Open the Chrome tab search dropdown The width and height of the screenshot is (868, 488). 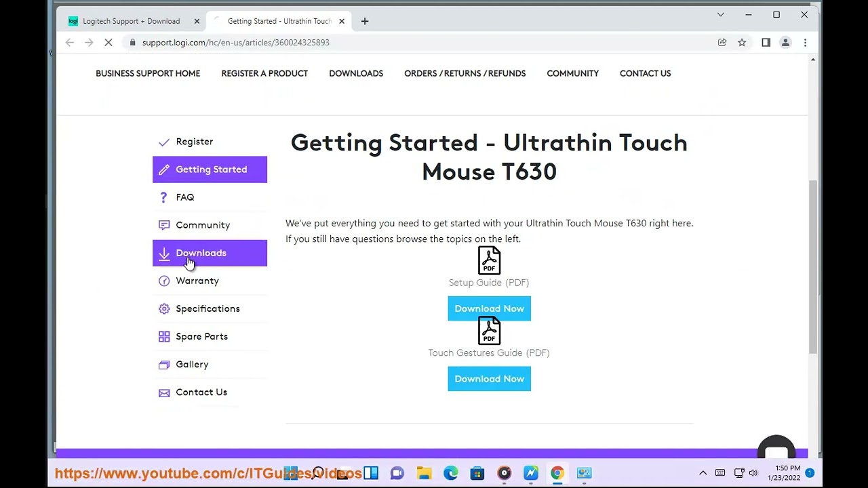coord(721,14)
